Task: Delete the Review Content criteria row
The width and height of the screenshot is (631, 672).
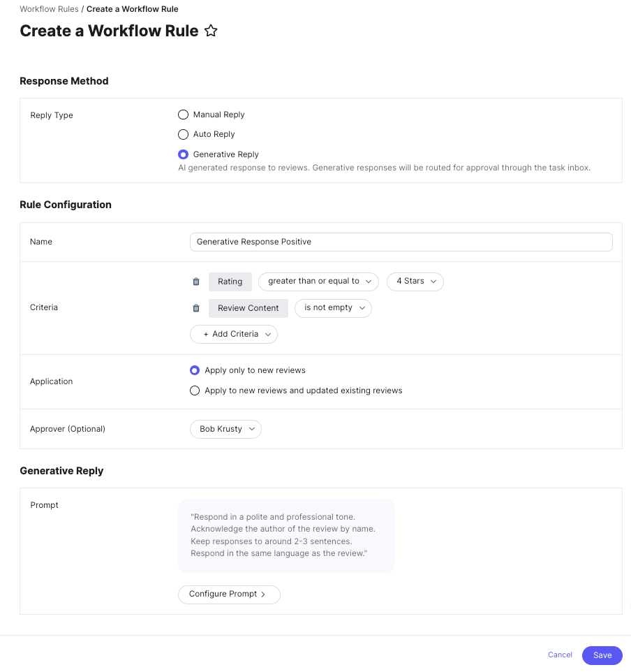Action: tap(196, 308)
